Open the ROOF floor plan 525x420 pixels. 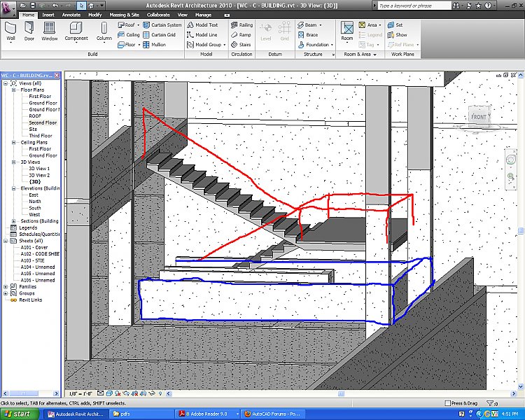tap(35, 116)
